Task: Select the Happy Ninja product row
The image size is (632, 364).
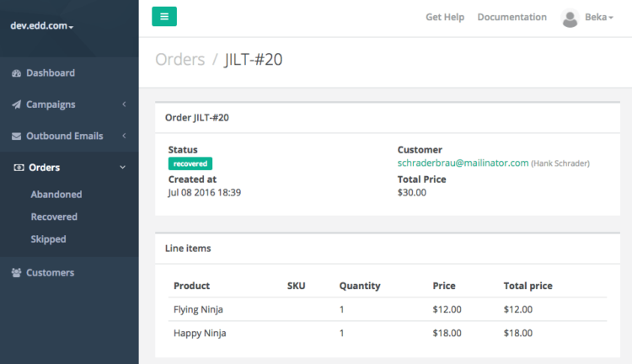Action: click(388, 333)
